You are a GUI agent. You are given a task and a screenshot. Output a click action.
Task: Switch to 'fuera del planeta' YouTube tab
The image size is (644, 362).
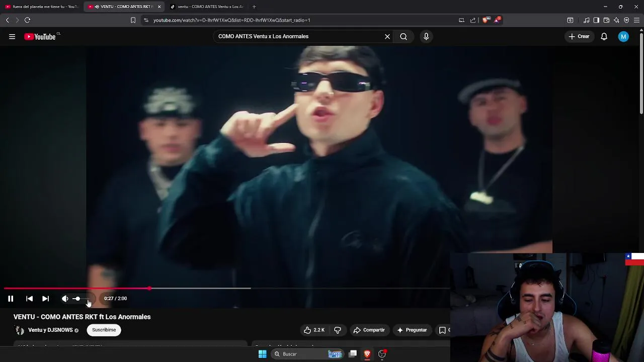click(x=41, y=7)
